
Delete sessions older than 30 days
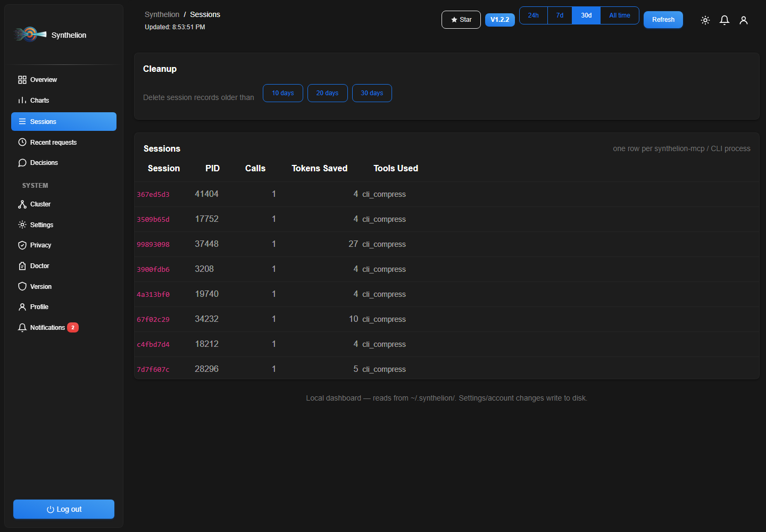[x=372, y=93]
